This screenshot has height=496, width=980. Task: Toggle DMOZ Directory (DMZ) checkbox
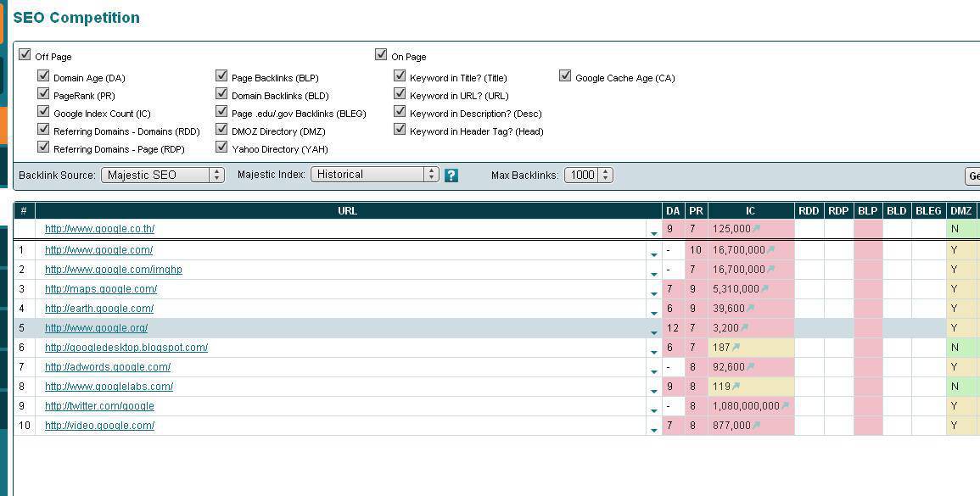pos(221,129)
